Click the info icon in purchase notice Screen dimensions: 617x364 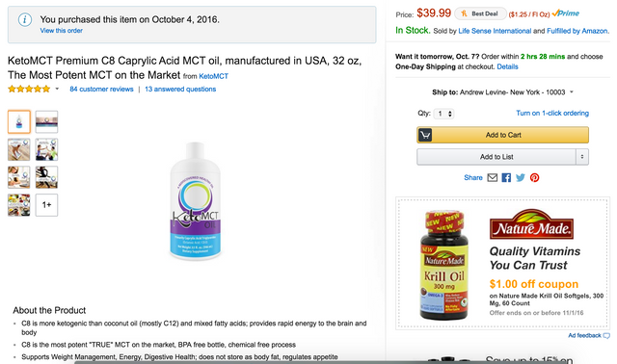(25, 19)
